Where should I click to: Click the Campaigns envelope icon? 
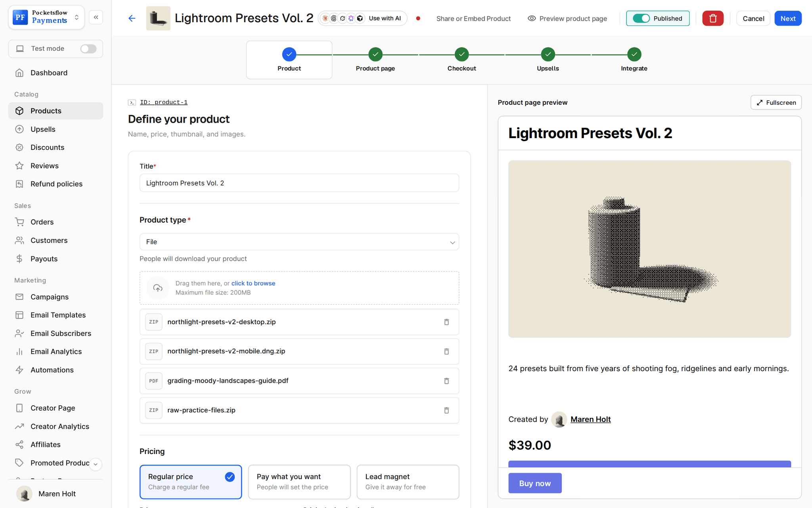click(x=19, y=297)
